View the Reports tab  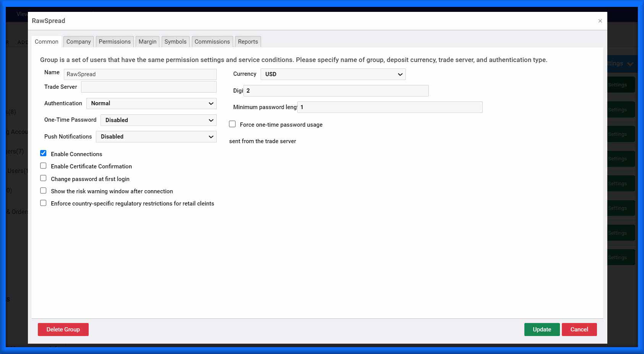click(x=248, y=42)
